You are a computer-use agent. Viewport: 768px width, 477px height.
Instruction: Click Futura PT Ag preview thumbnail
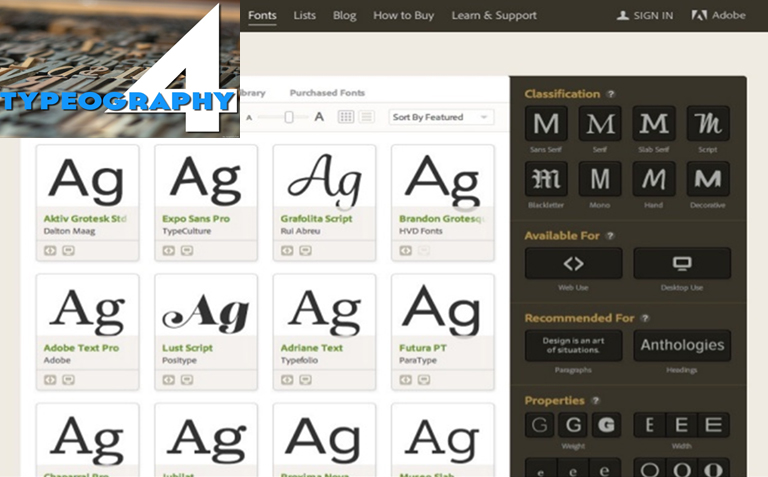point(443,306)
